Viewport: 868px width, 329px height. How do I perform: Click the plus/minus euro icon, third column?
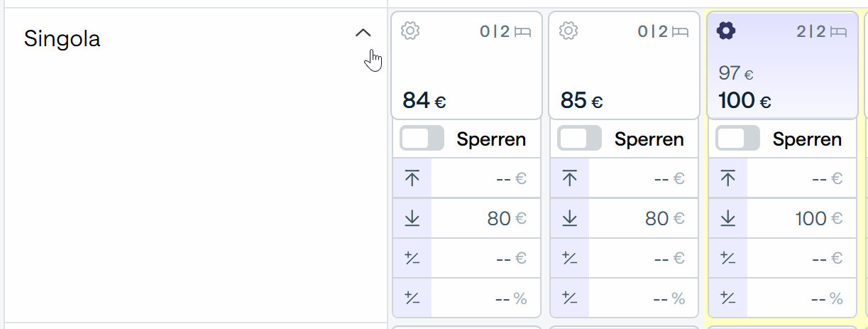click(x=727, y=258)
